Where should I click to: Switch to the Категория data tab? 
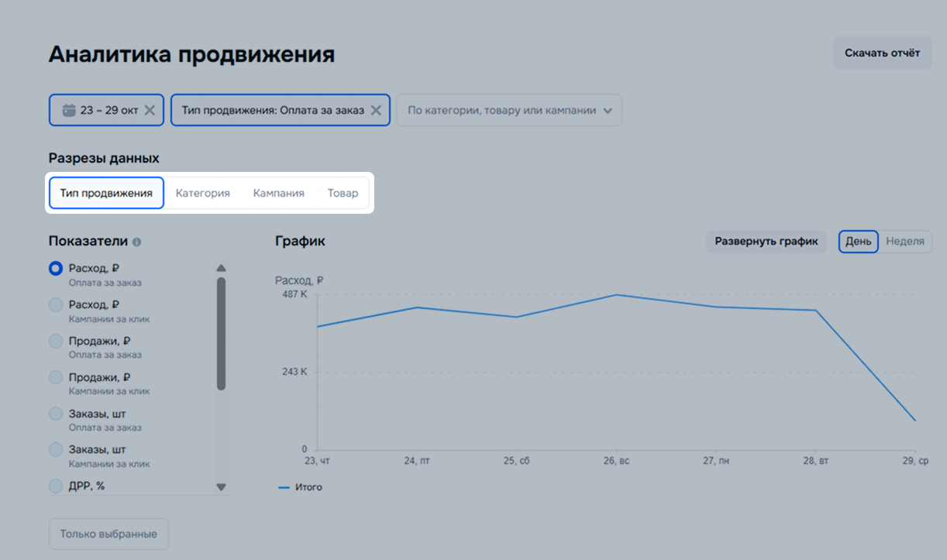(202, 193)
